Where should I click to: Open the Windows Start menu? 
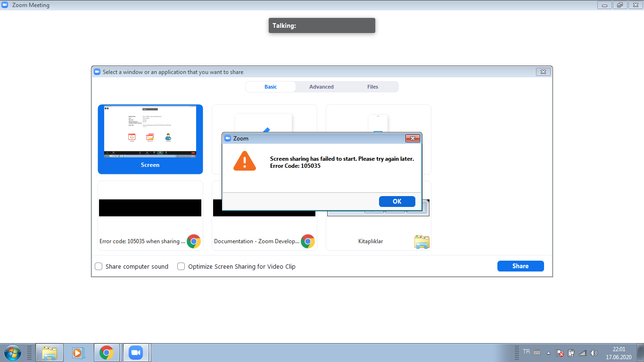12,353
